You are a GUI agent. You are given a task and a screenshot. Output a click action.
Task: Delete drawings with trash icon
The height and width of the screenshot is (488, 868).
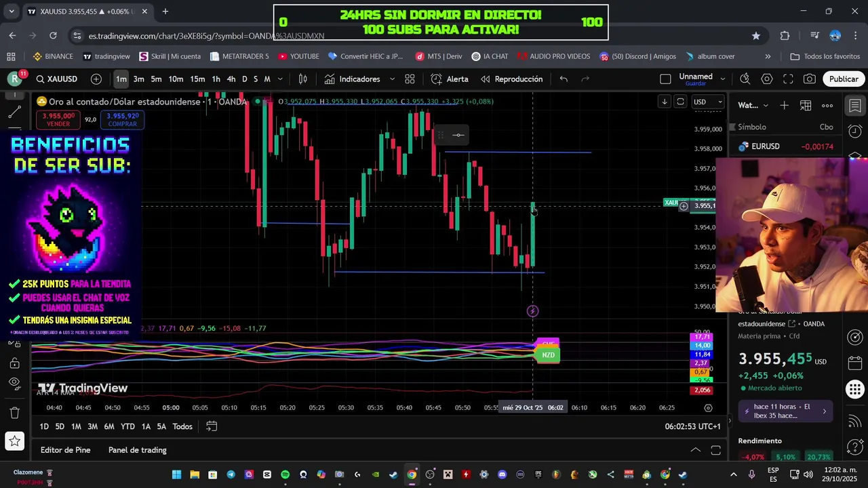click(14, 413)
